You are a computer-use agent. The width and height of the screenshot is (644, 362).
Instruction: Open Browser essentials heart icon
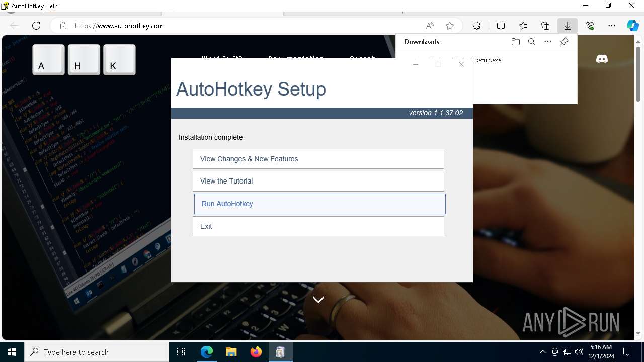pyautogui.click(x=590, y=26)
